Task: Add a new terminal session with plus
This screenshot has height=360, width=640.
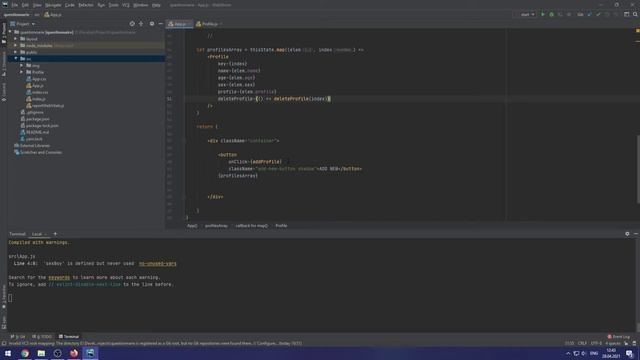Action: point(55,234)
